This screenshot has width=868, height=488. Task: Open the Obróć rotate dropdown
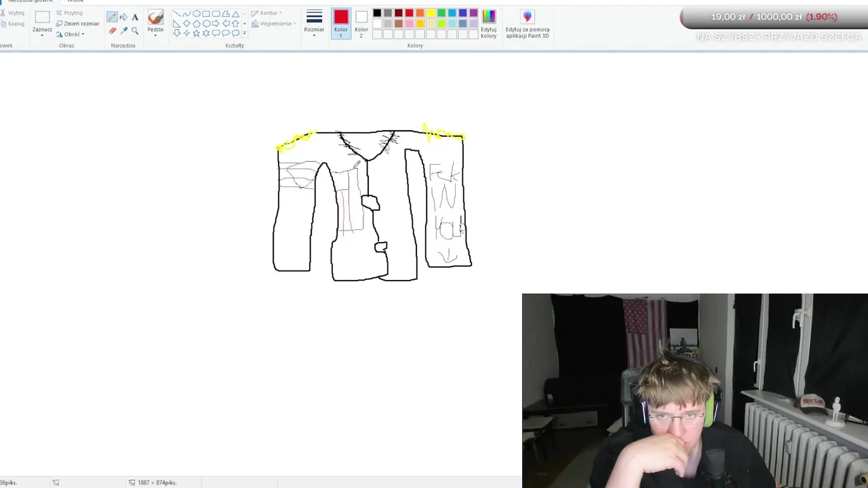(x=71, y=34)
